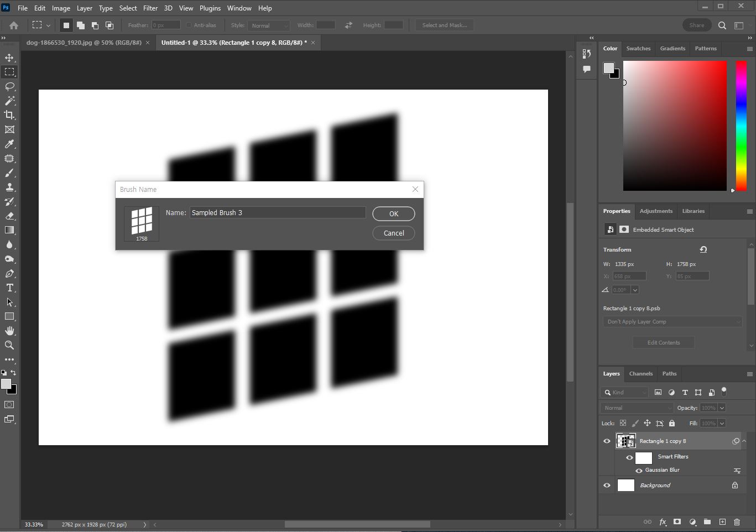Switch to the Channels tab
This screenshot has height=532, width=756.
(x=641, y=373)
